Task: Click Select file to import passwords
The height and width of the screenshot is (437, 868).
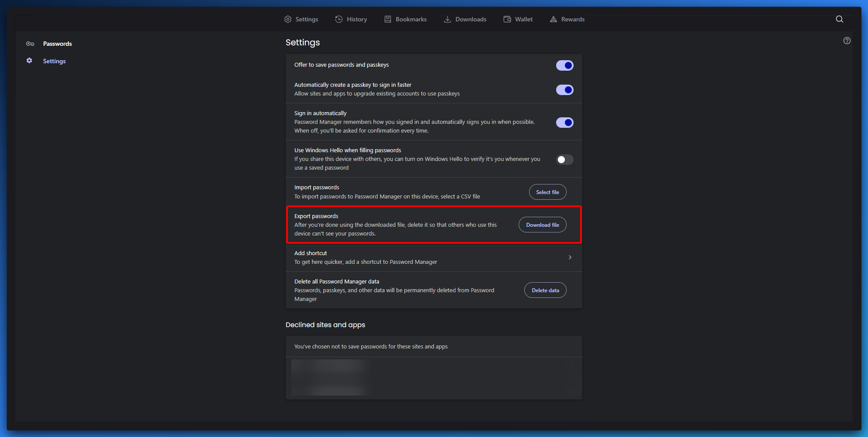Action: [x=547, y=192]
